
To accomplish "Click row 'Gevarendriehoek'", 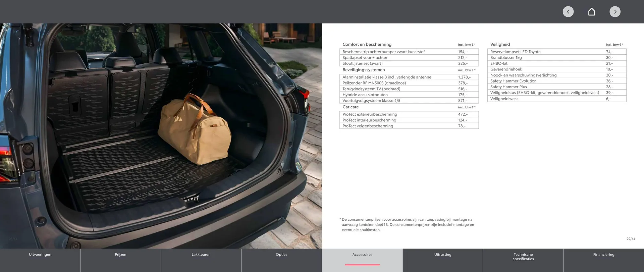I will pyautogui.click(x=557, y=69).
